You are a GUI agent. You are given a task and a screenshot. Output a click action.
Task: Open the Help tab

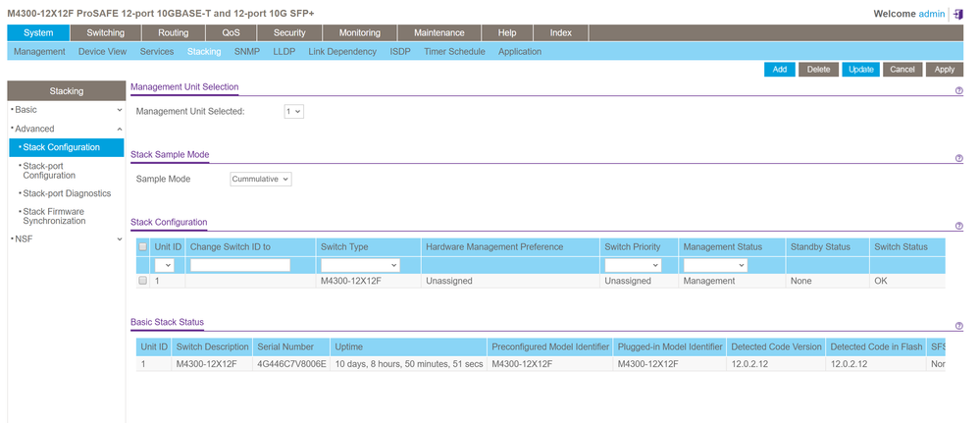507,33
